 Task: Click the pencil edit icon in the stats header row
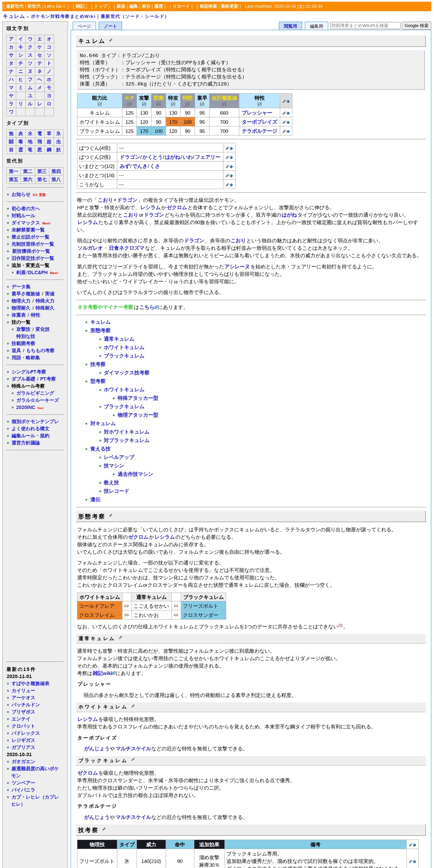pos(284,101)
